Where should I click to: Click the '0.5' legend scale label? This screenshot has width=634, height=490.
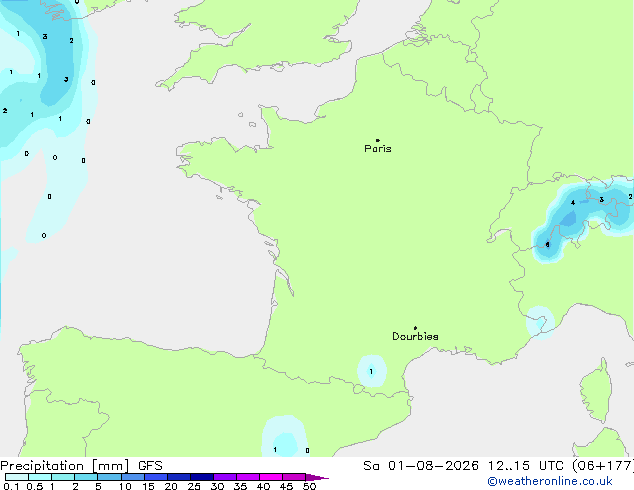coord(35,486)
